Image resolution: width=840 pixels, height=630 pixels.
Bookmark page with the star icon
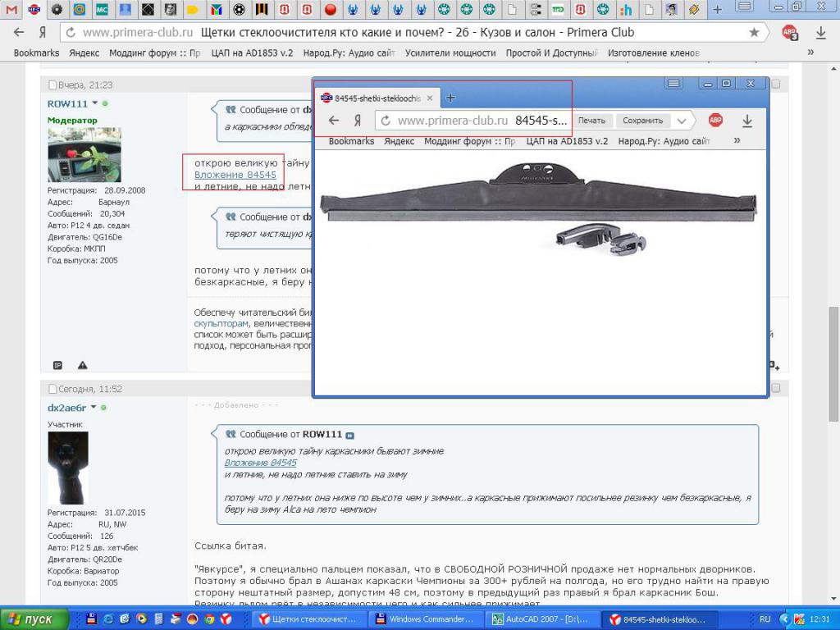click(754, 33)
